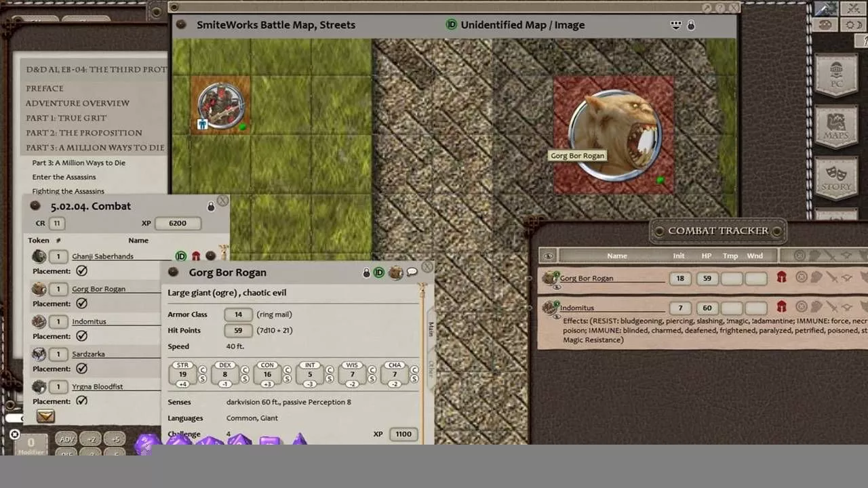Click speech bubble on Gorg Bor Rogan sheet

[x=412, y=272]
